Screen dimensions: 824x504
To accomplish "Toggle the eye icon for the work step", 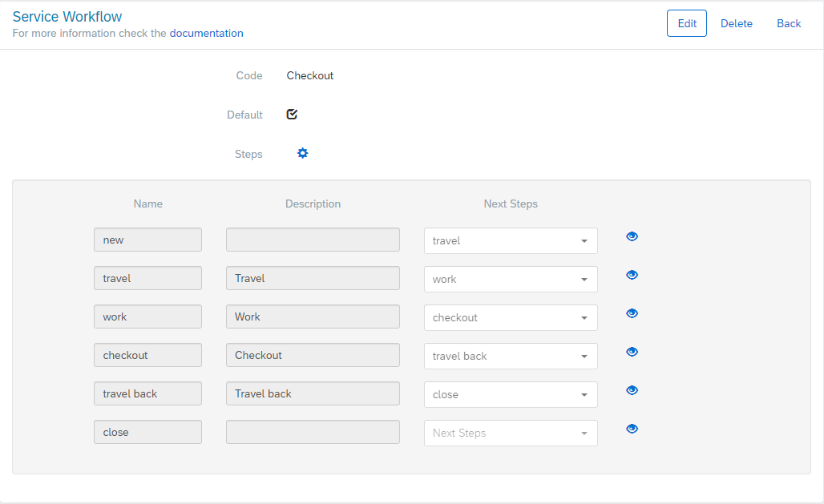I will [x=632, y=313].
